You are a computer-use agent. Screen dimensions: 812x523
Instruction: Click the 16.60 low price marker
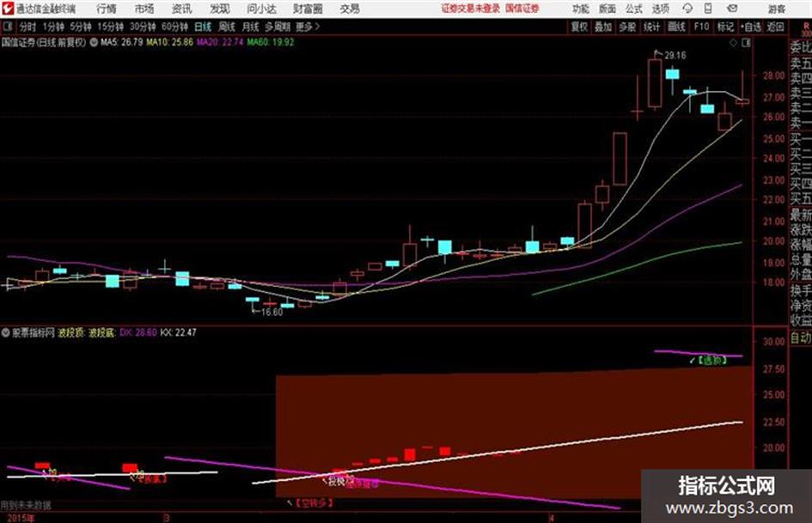click(x=272, y=313)
